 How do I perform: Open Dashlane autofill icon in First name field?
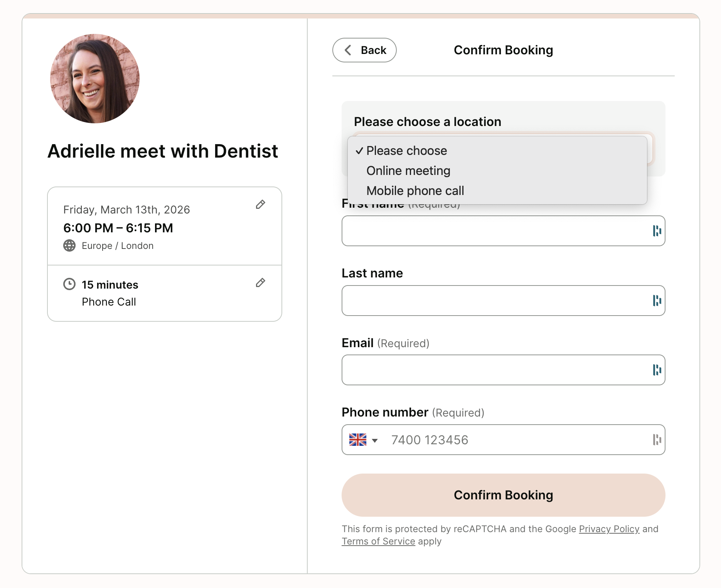657,231
